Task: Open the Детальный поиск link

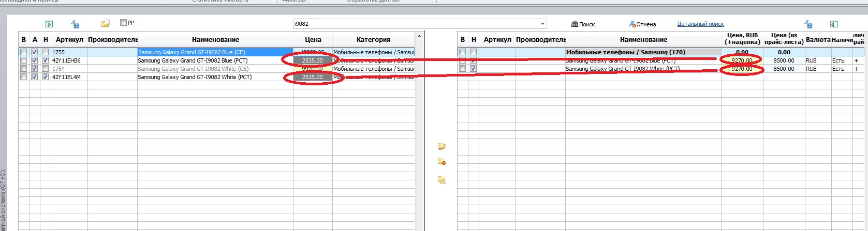Action: [700, 24]
